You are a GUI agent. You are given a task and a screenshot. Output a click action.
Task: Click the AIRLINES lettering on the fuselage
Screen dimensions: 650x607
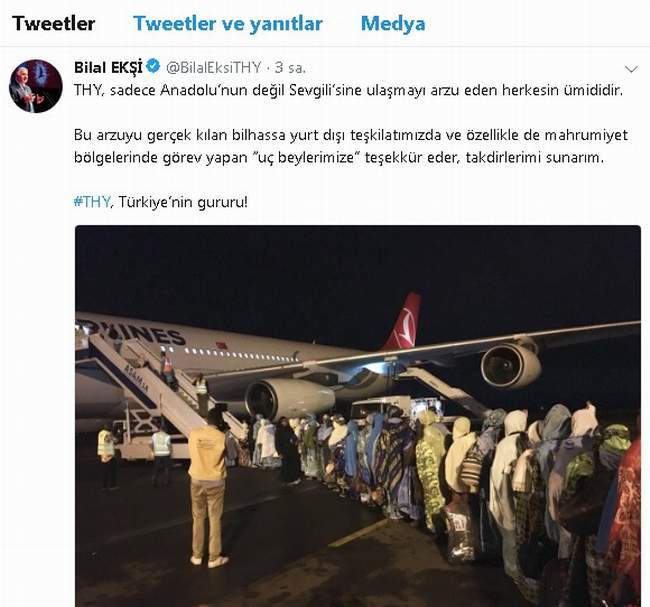[x=133, y=332]
